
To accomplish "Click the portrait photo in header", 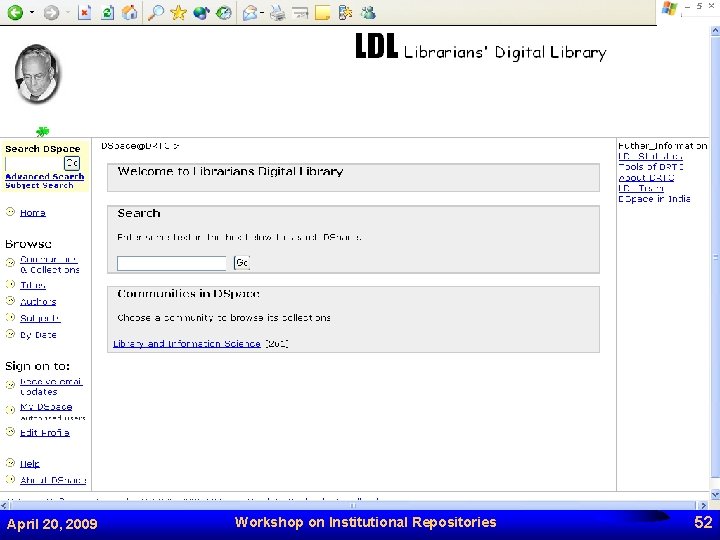I will (37, 73).
